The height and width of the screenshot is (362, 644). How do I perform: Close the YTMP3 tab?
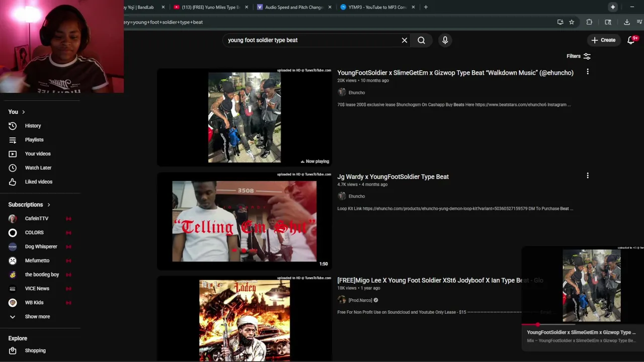(x=413, y=7)
